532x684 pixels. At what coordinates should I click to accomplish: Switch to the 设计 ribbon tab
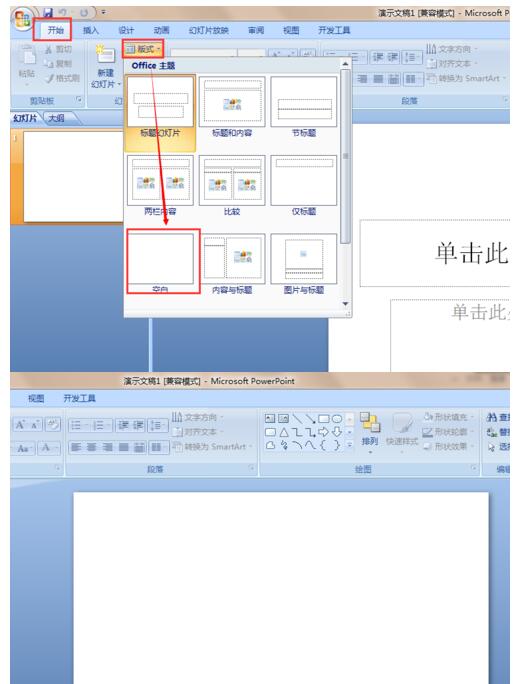126,30
